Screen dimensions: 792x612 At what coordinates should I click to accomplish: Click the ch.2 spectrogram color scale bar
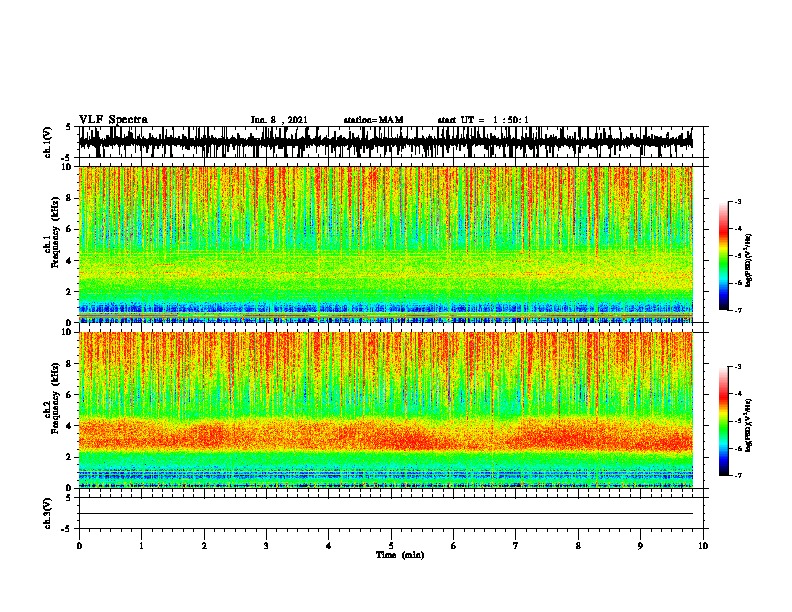(x=723, y=421)
